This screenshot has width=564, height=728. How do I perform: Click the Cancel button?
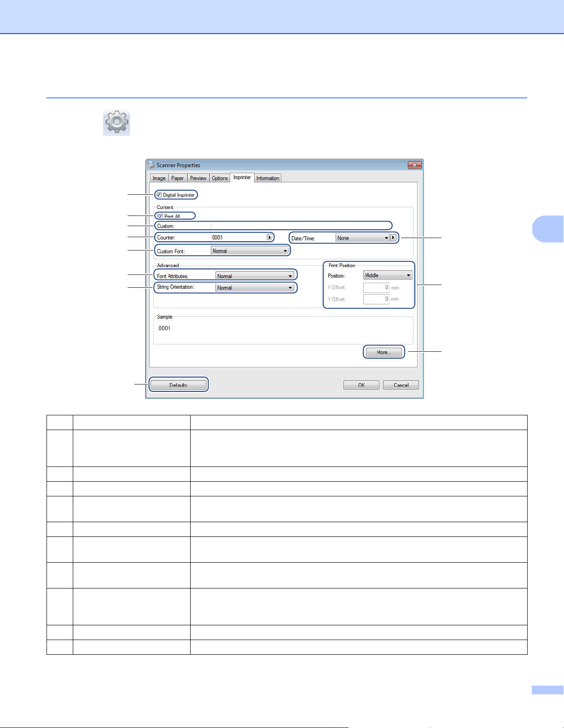coord(401,385)
